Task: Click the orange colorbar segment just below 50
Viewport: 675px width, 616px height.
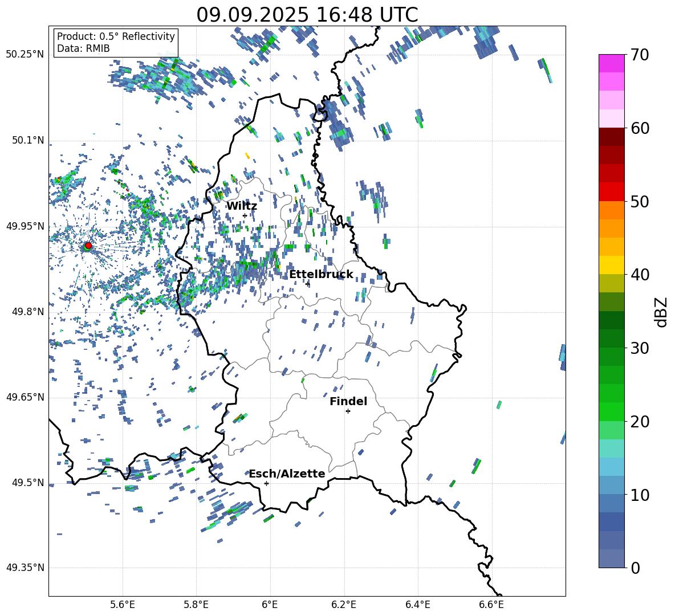Action: pos(612,210)
